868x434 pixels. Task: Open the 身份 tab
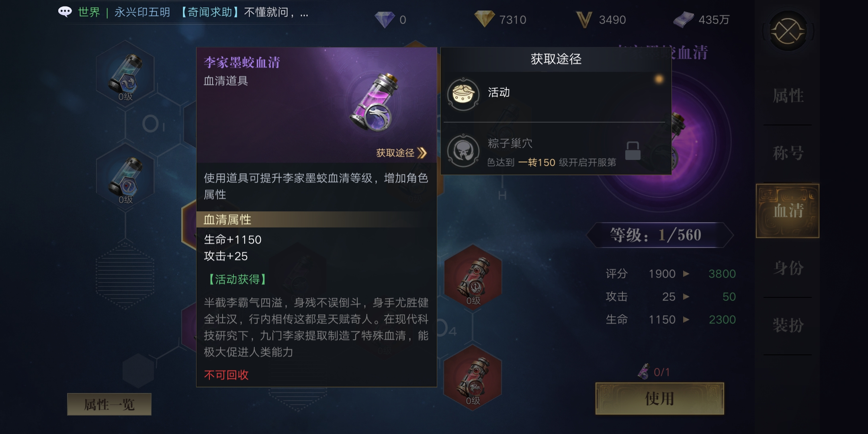click(x=788, y=268)
